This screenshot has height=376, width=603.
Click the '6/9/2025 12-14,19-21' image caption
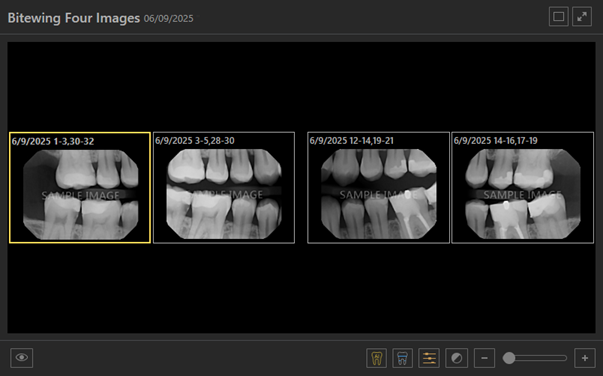[x=351, y=141]
